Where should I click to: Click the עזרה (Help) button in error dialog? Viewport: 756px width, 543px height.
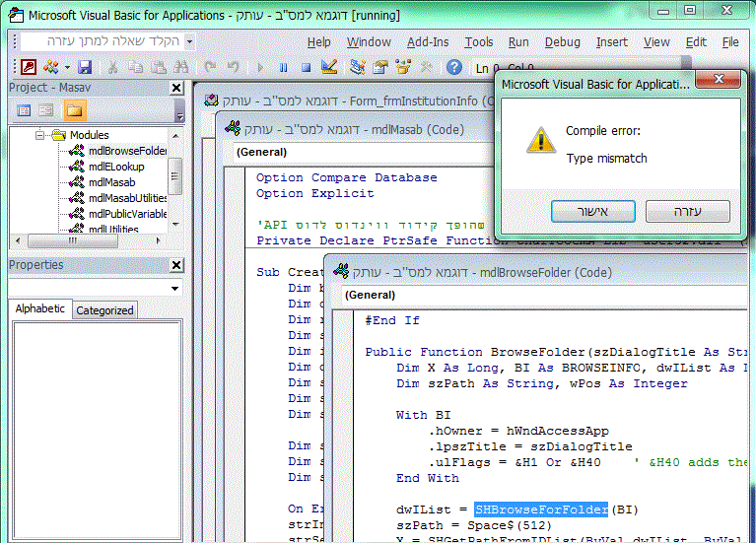point(687,211)
